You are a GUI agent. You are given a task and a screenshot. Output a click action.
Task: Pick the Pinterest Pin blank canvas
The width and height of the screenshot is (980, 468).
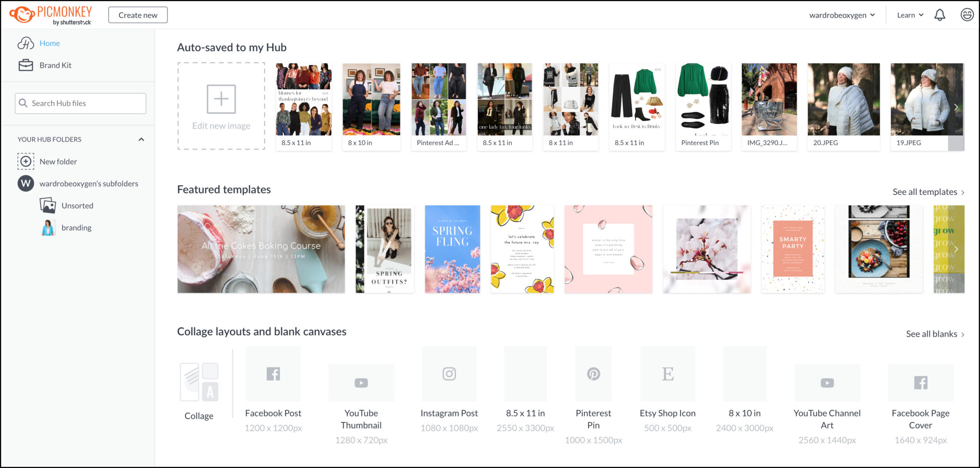(x=593, y=374)
